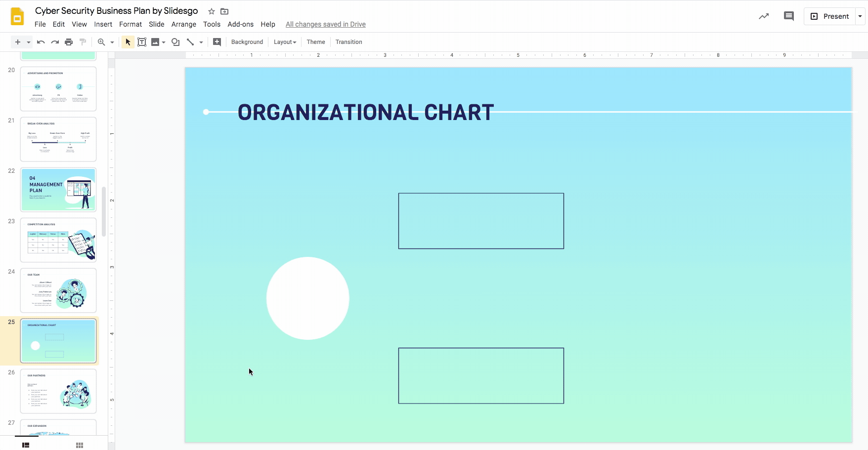Image resolution: width=868 pixels, height=450 pixels.
Task: Open the Arrange menu
Action: [183, 24]
